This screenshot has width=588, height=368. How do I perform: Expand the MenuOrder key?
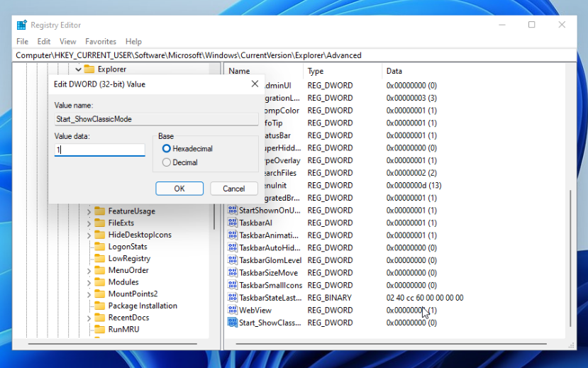tap(89, 271)
